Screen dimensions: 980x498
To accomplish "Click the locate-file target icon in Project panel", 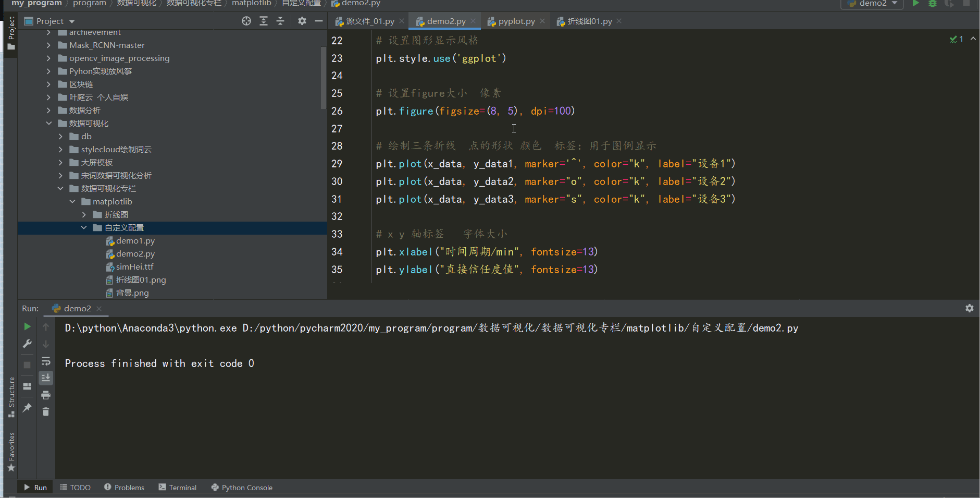I will [246, 21].
